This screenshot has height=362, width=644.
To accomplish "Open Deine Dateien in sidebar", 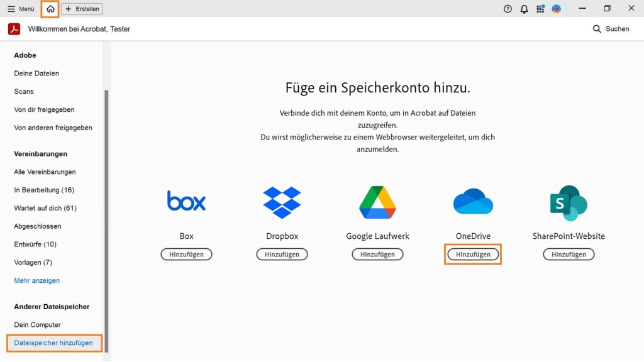I will point(36,74).
